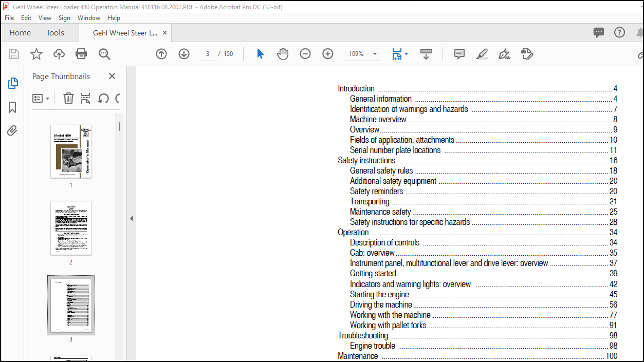The width and height of the screenshot is (644, 362).
Task: Close the Gehl Wheel Steer document tab
Action: (164, 33)
